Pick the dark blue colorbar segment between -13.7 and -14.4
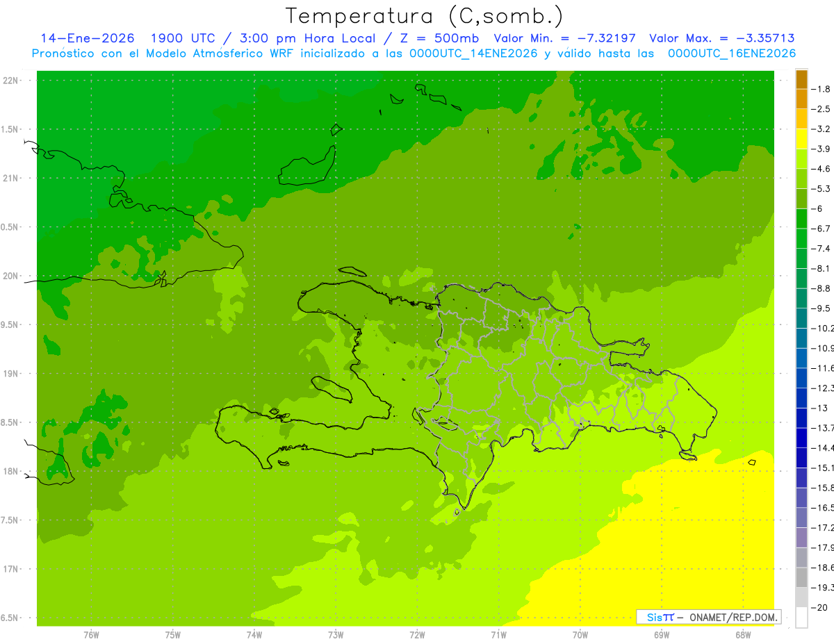 pos(801,438)
